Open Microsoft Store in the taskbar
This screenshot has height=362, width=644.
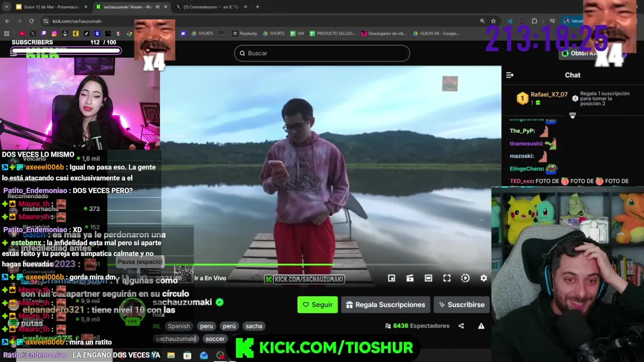187,355
